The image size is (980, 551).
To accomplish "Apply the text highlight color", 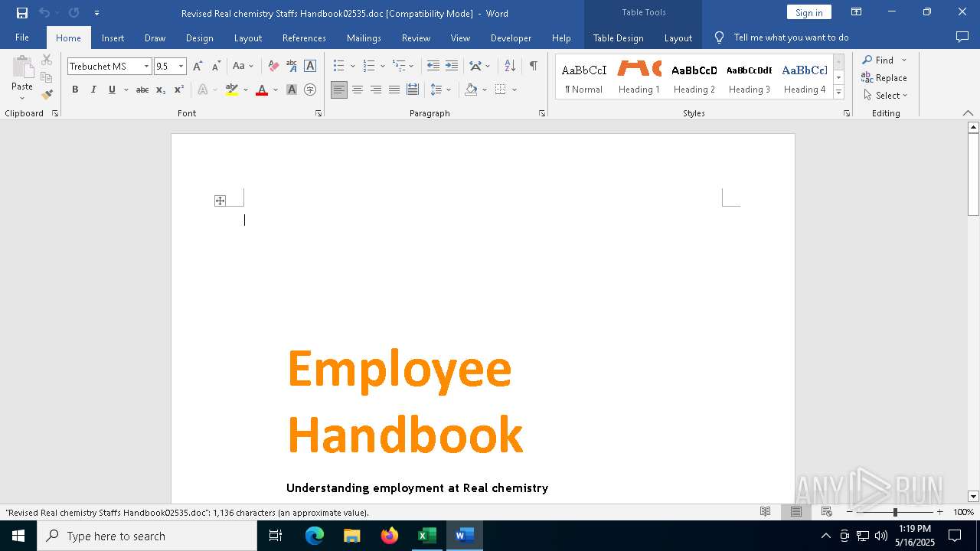I will point(232,90).
